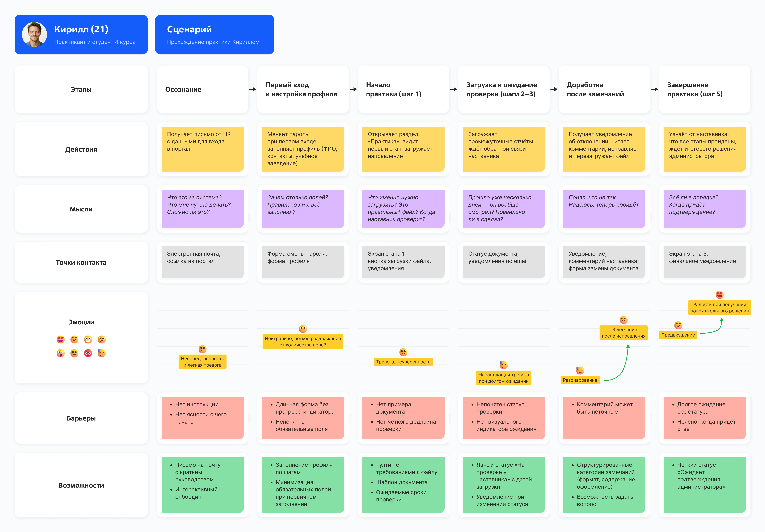Click the «Этапы» row header

pyautogui.click(x=81, y=89)
